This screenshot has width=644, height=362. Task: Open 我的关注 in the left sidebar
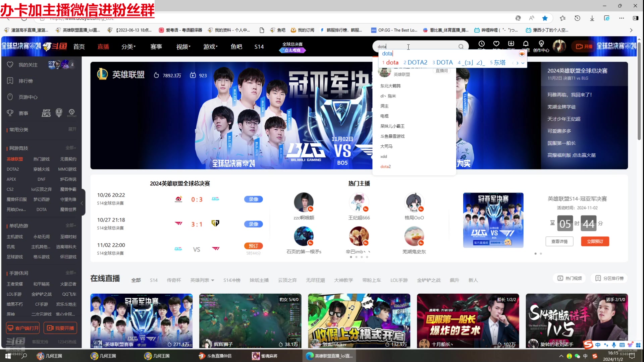click(28, 65)
